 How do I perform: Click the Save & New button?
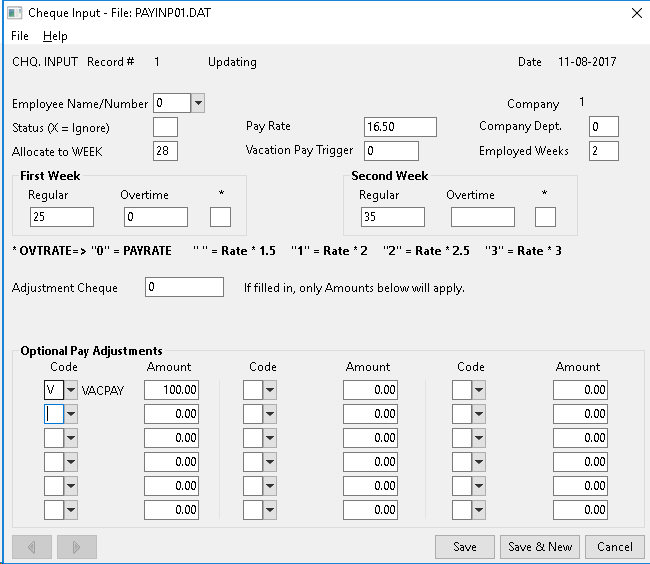(540, 547)
